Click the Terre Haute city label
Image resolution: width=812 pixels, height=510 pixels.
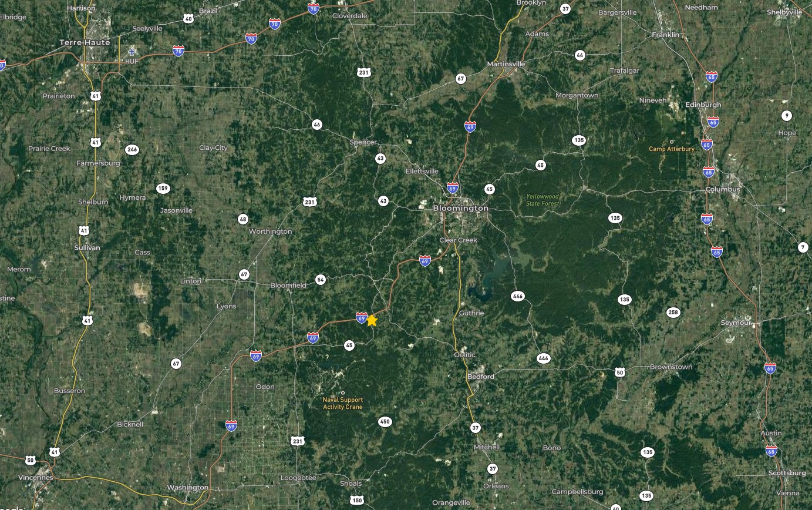pos(86,42)
